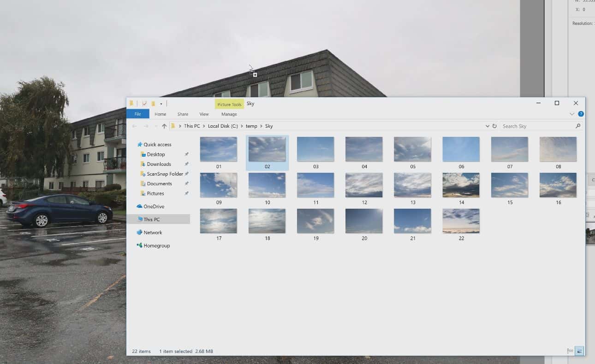Open the Manage ribbon tab
595x364 pixels.
[229, 114]
